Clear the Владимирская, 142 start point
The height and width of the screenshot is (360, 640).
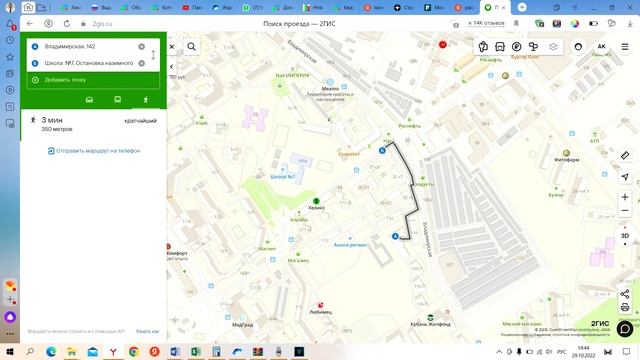(x=142, y=47)
